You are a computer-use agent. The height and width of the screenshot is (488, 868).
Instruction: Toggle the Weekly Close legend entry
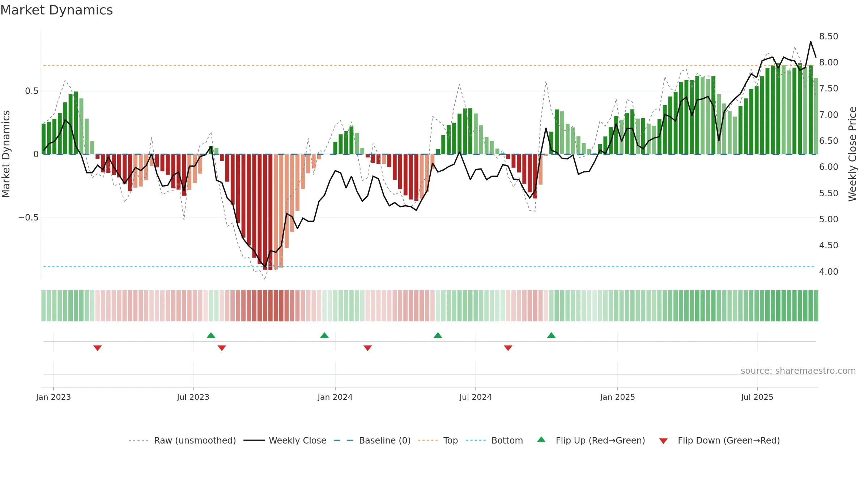point(285,440)
